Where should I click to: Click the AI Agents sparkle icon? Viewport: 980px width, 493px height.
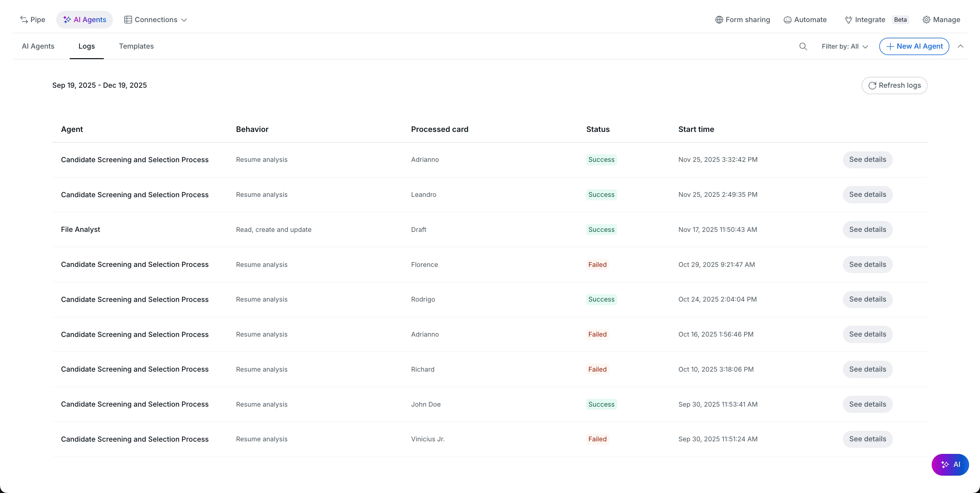tap(67, 19)
